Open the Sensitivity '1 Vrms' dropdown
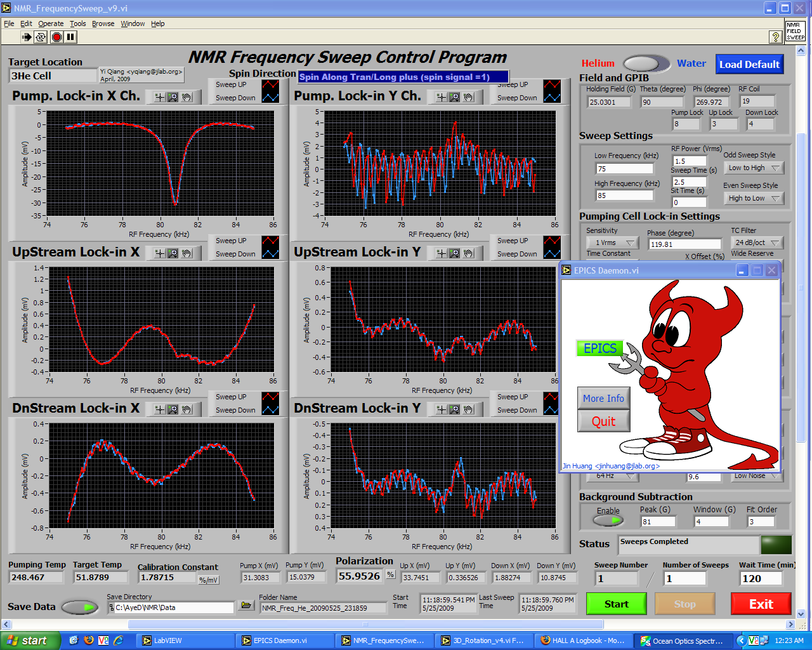The height and width of the screenshot is (650, 812). click(x=612, y=242)
